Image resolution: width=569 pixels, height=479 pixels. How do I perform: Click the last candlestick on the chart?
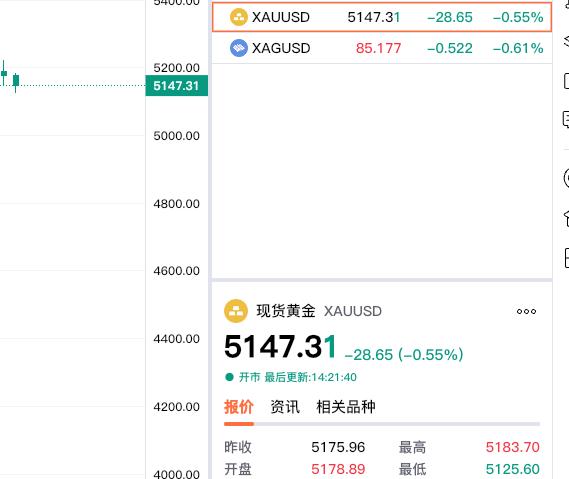(16, 82)
